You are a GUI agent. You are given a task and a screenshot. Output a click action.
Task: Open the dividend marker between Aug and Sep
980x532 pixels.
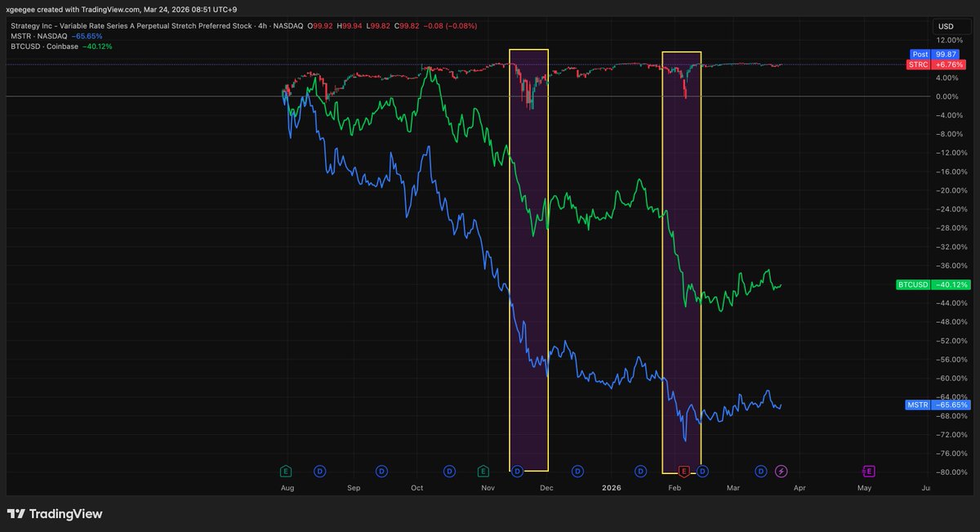(319, 471)
